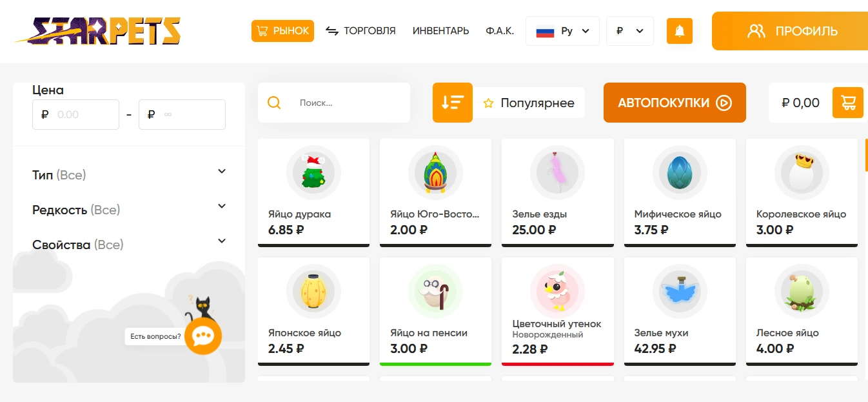Click the StarPets logo
The image size is (868, 402).
coord(97,30)
